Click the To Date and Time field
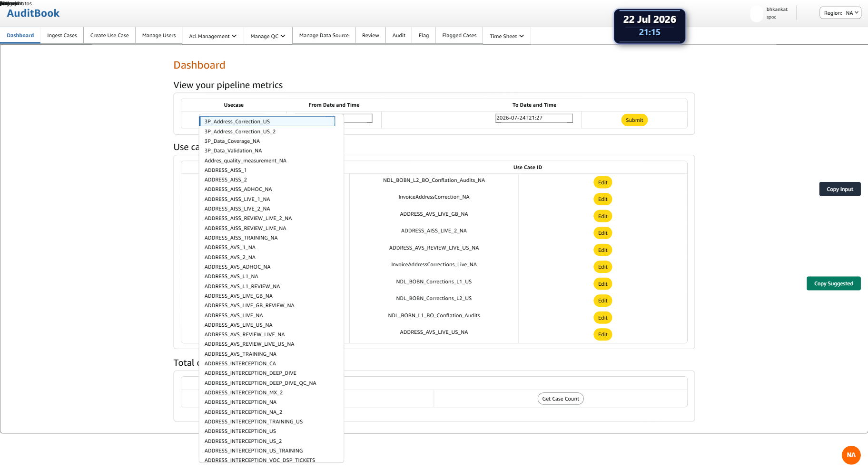Viewport: 868px width, 472px height. (x=534, y=118)
